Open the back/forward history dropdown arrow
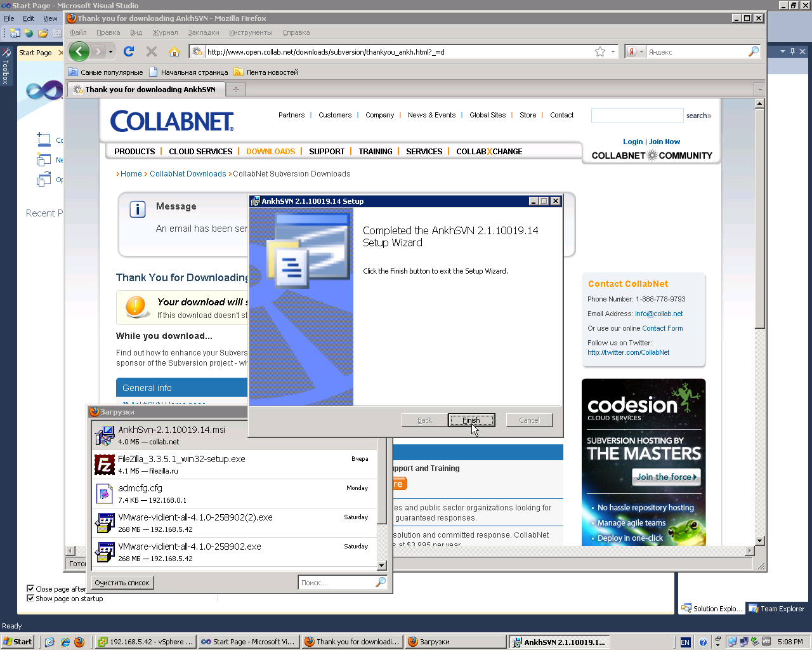The width and height of the screenshot is (812, 650). click(110, 51)
